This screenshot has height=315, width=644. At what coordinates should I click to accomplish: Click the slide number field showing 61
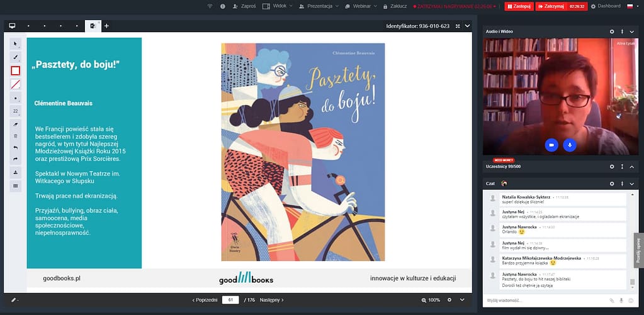click(x=230, y=300)
